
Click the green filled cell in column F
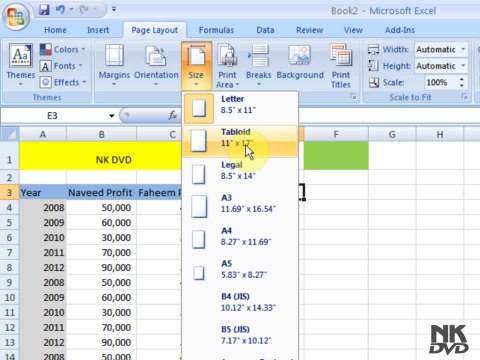click(336, 156)
